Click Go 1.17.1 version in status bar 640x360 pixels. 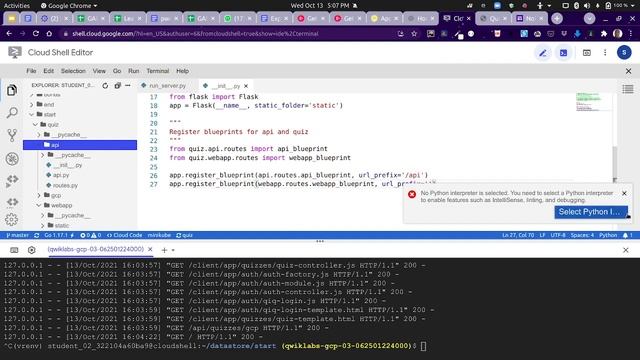pyautogui.click(x=59, y=236)
